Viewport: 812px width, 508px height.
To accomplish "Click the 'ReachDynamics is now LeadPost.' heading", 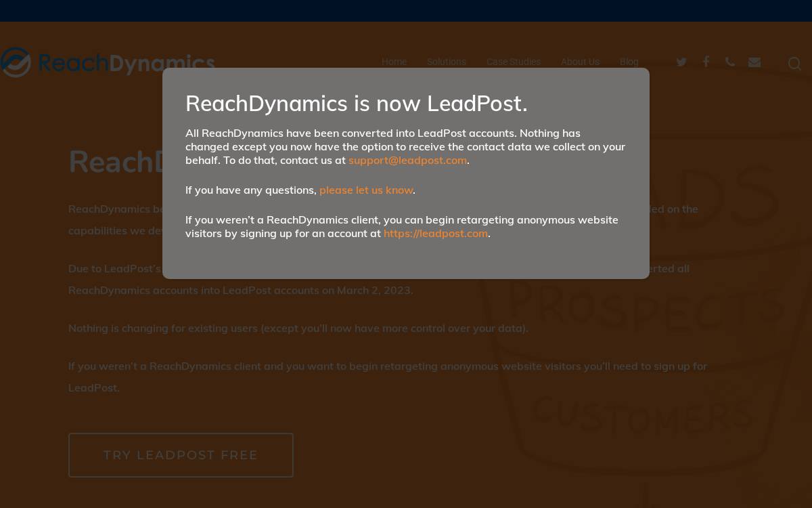I will pyautogui.click(x=357, y=103).
